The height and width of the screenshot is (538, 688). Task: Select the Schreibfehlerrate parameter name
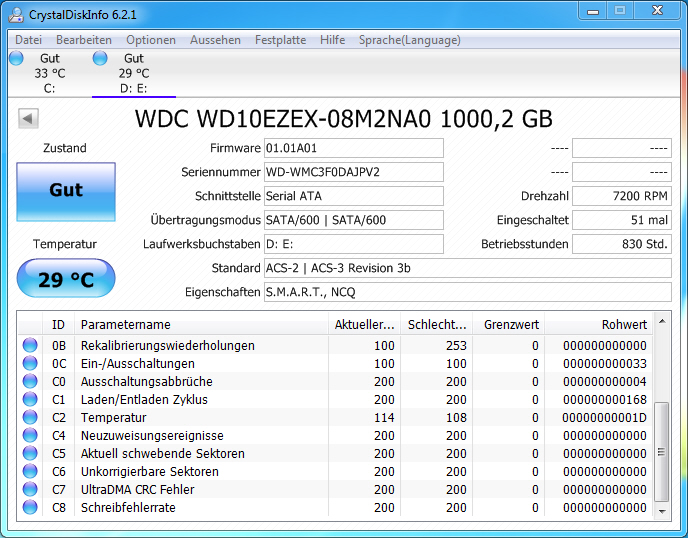(x=128, y=508)
